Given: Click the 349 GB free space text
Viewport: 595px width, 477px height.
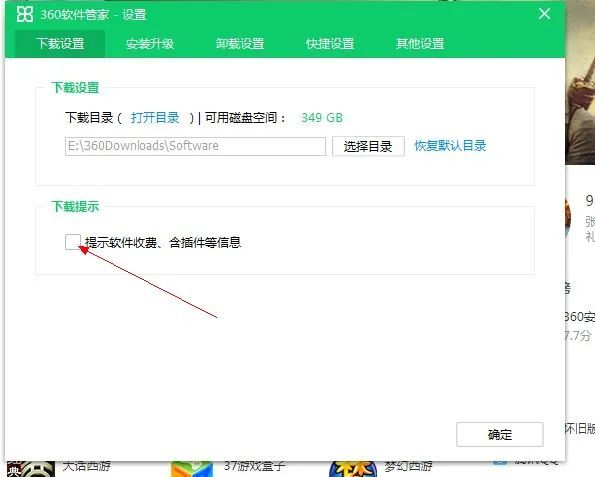Looking at the screenshot, I should [x=322, y=118].
